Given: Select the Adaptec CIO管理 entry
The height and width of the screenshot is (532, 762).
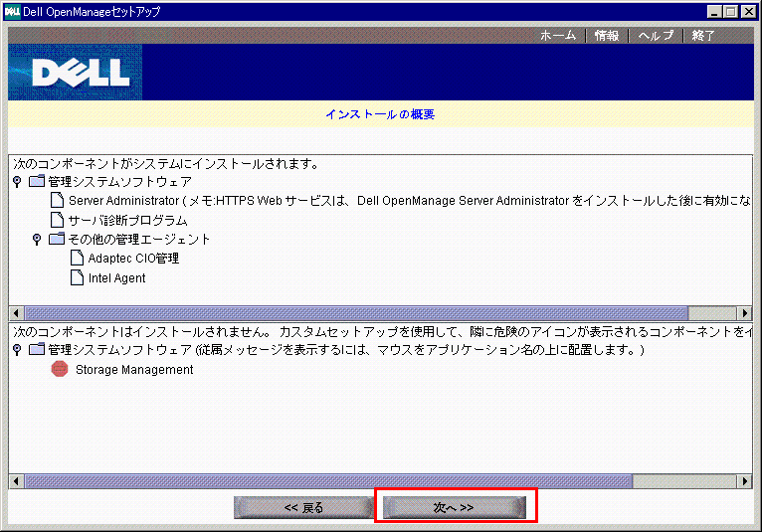Looking at the screenshot, I should pos(133,259).
